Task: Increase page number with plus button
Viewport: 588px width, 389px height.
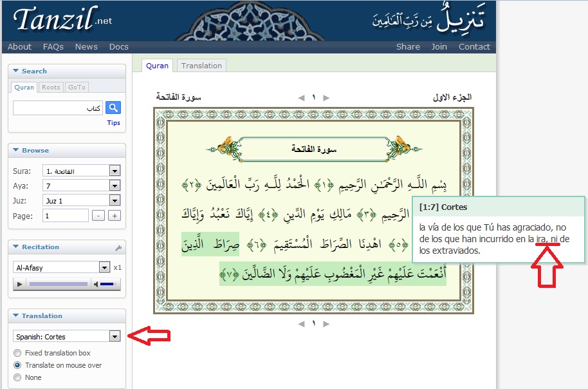Action: point(115,216)
